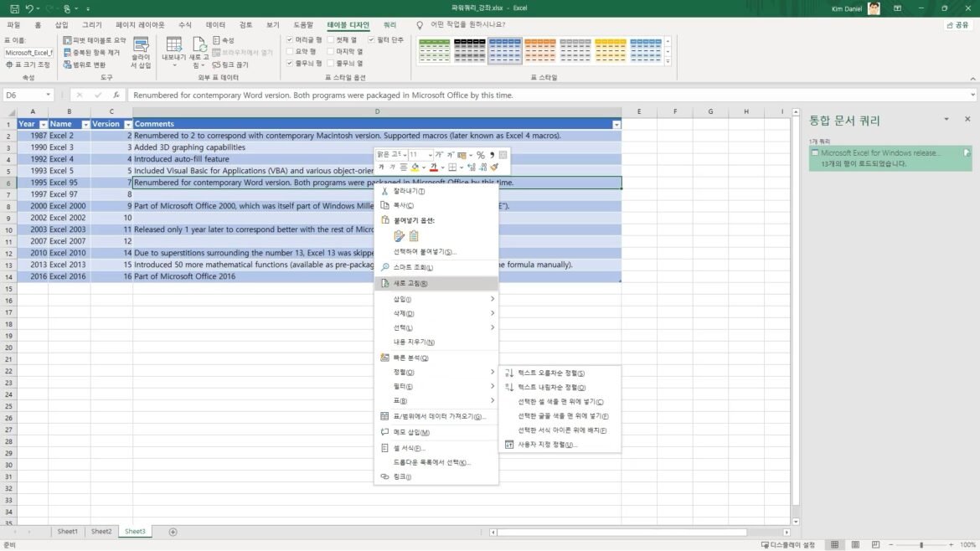Expand the Insert (삽입) submenu in context menu
The image size is (980, 551).
pyautogui.click(x=436, y=299)
